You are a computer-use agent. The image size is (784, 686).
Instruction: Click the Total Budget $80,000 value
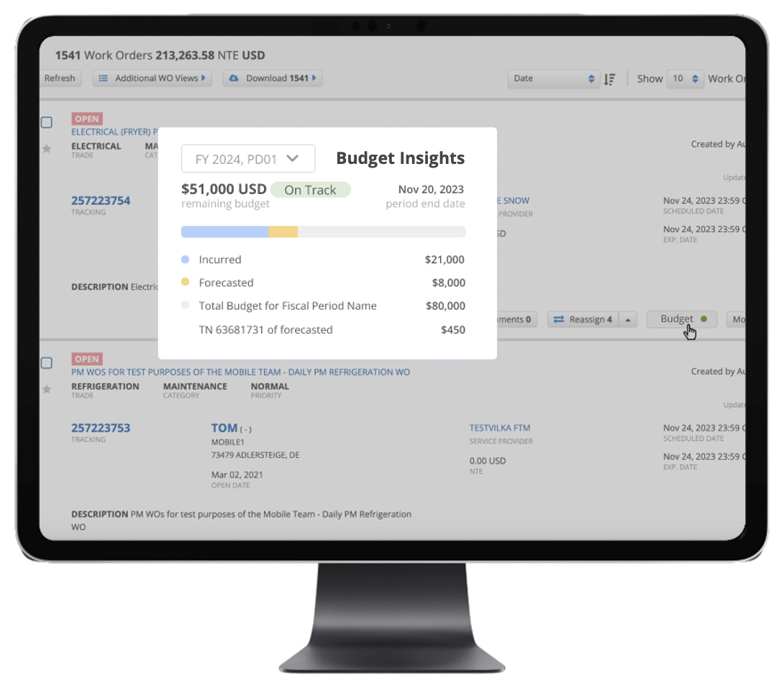point(445,306)
